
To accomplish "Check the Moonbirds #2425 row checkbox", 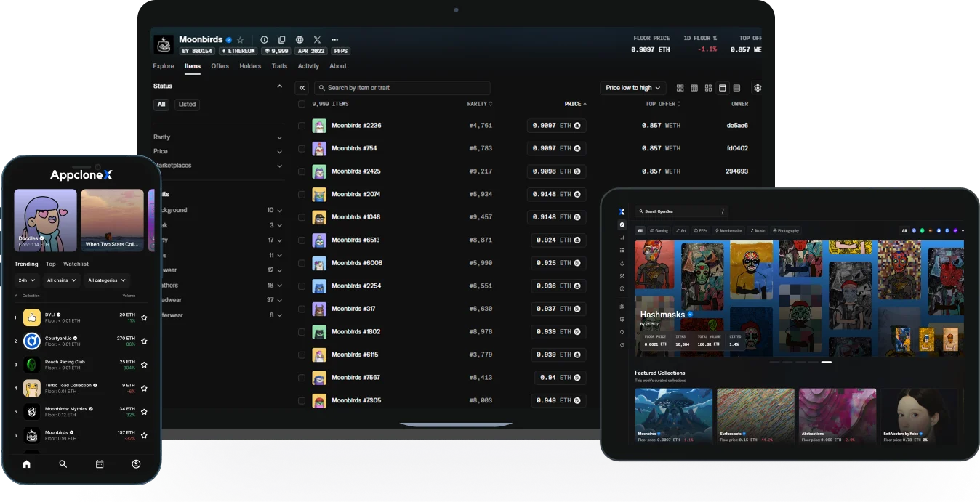I will (302, 171).
